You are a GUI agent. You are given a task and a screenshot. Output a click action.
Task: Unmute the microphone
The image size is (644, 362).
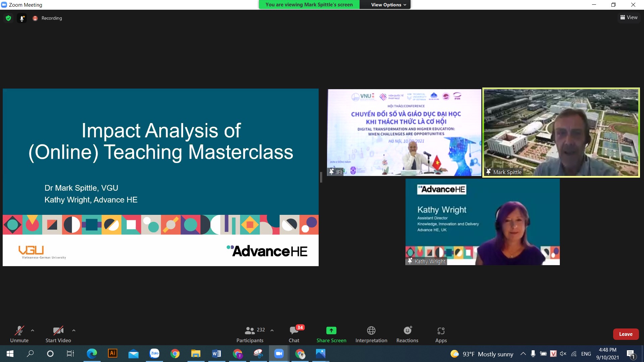point(19,334)
